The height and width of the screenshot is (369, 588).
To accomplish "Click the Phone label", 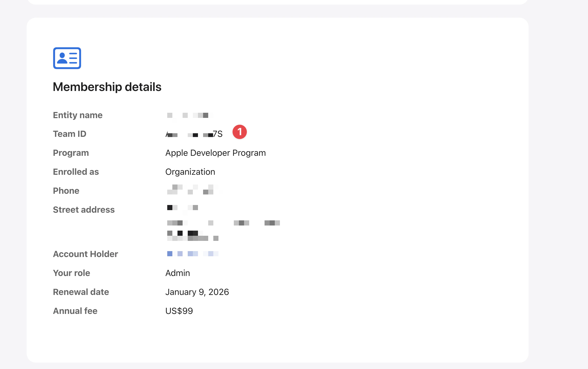I will (66, 191).
